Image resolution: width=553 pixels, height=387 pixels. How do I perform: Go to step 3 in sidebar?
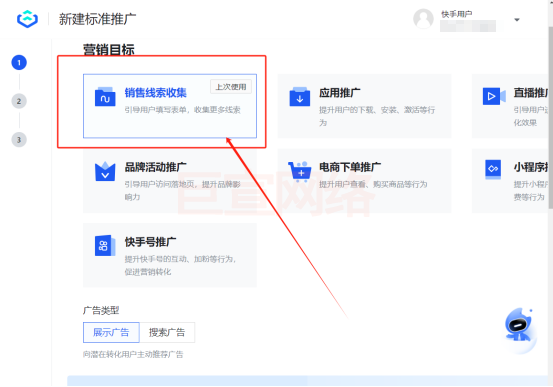19,140
